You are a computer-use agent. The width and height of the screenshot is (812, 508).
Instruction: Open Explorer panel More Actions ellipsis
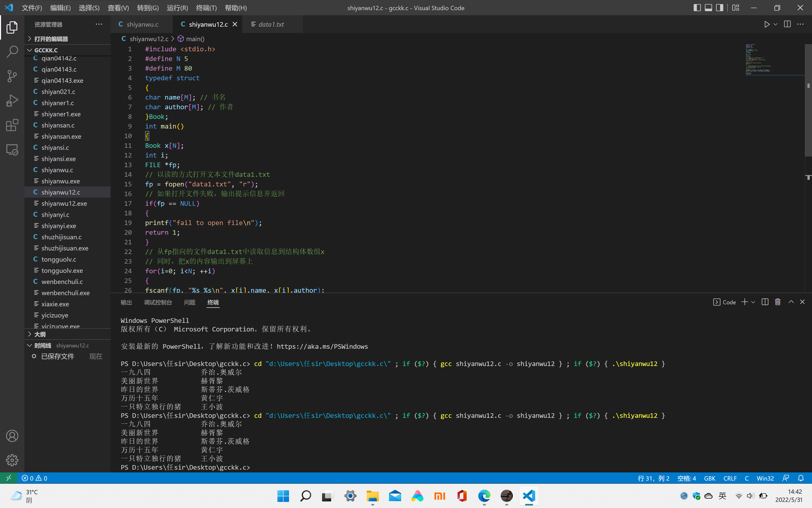point(99,24)
